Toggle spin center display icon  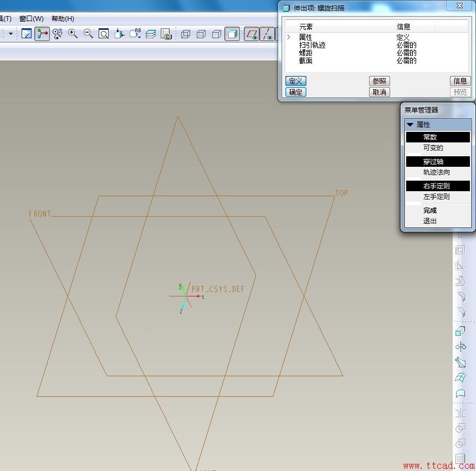point(42,34)
